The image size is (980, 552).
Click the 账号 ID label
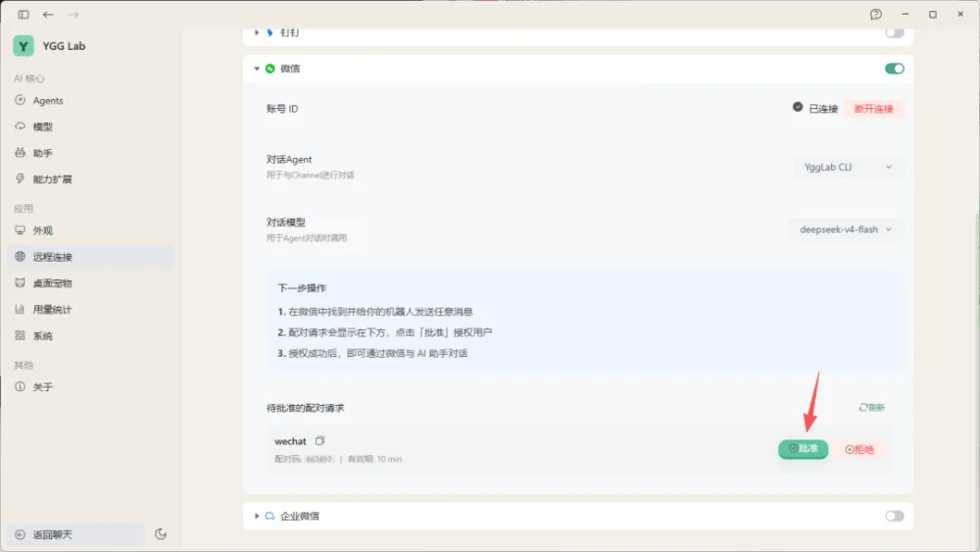pyautogui.click(x=282, y=109)
